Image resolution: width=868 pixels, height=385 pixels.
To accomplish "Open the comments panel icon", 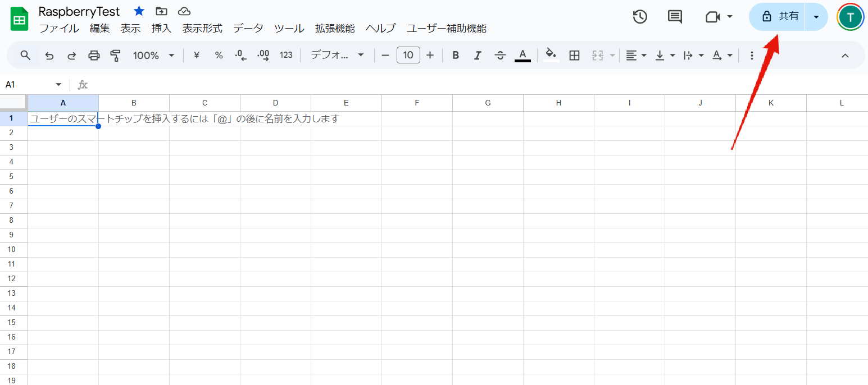I will tap(675, 17).
